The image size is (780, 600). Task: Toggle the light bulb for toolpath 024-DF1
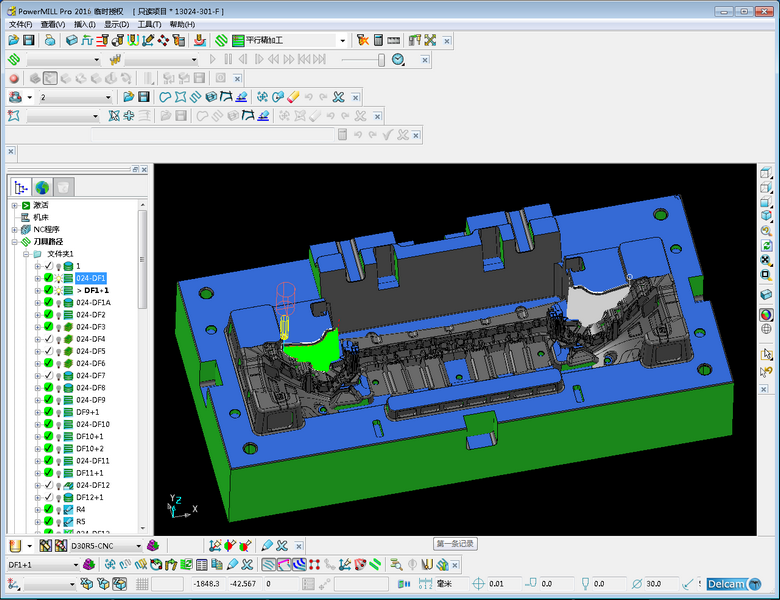click(x=58, y=278)
